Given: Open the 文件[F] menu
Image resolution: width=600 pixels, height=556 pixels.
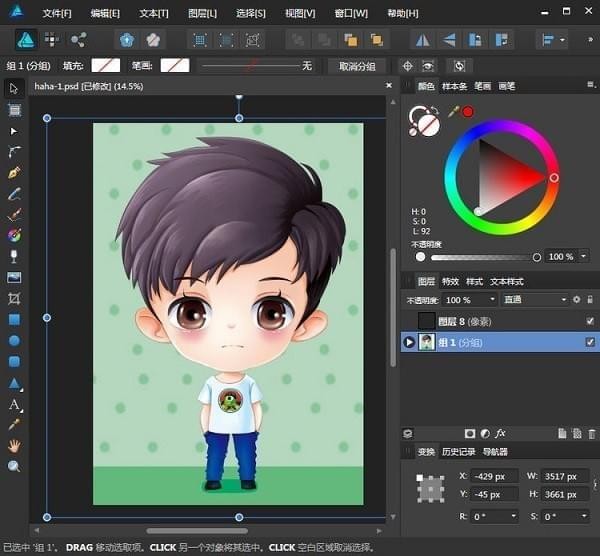Looking at the screenshot, I should (57, 13).
